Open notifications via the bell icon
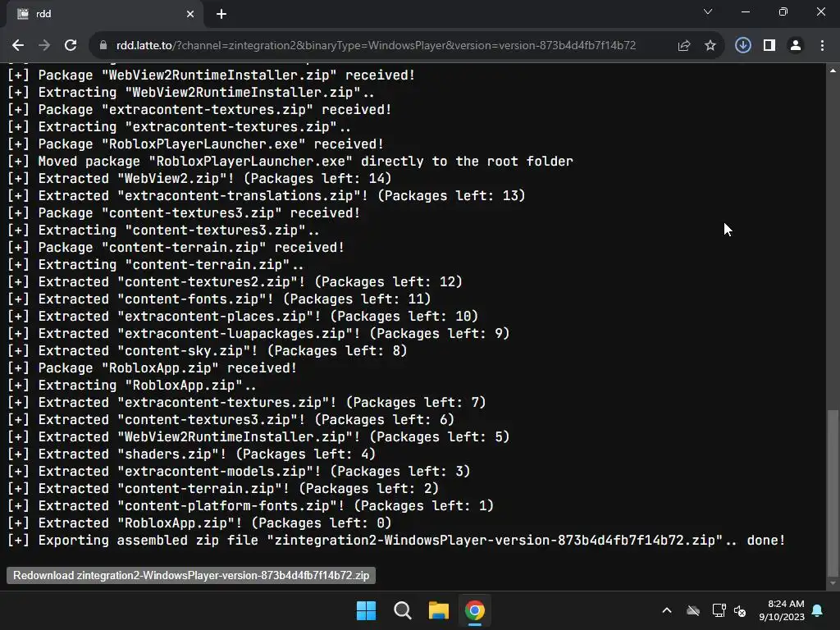The image size is (840, 630). point(818,610)
